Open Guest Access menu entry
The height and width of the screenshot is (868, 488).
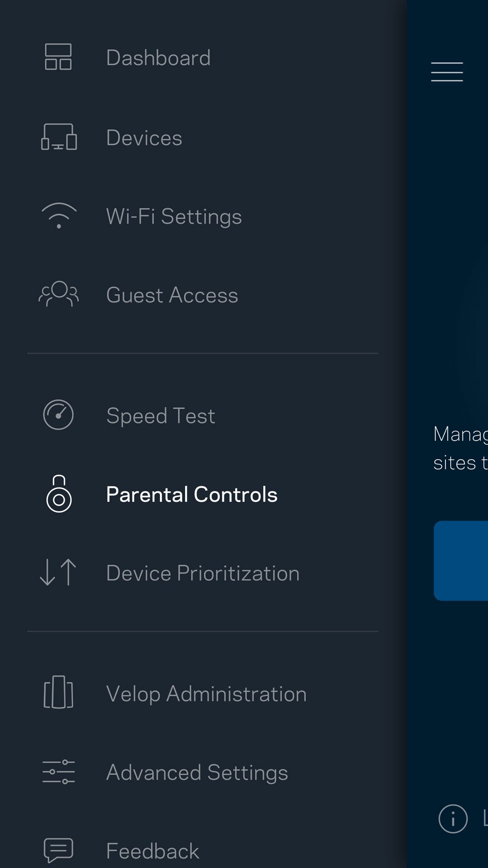coord(172,295)
